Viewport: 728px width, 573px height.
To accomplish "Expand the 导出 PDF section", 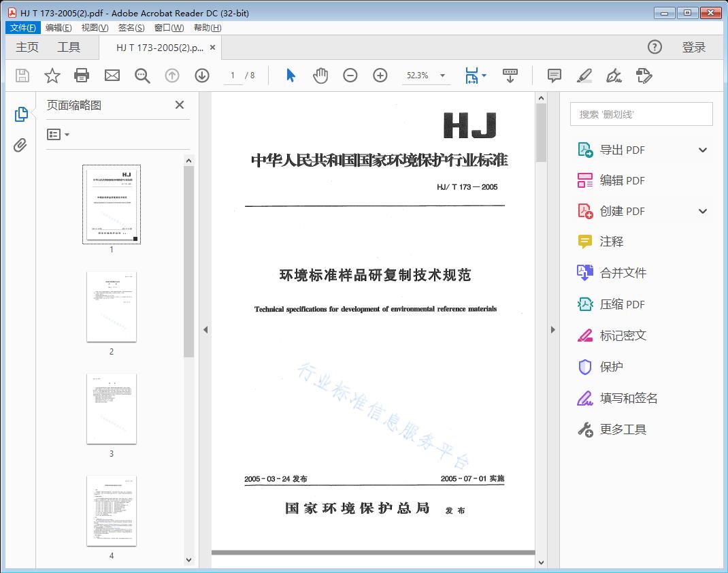I will click(x=703, y=150).
